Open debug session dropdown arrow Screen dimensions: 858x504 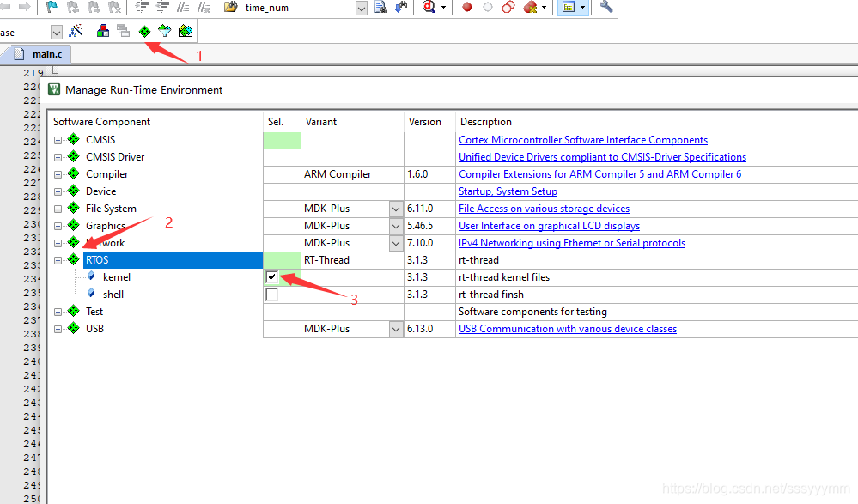[x=443, y=8]
